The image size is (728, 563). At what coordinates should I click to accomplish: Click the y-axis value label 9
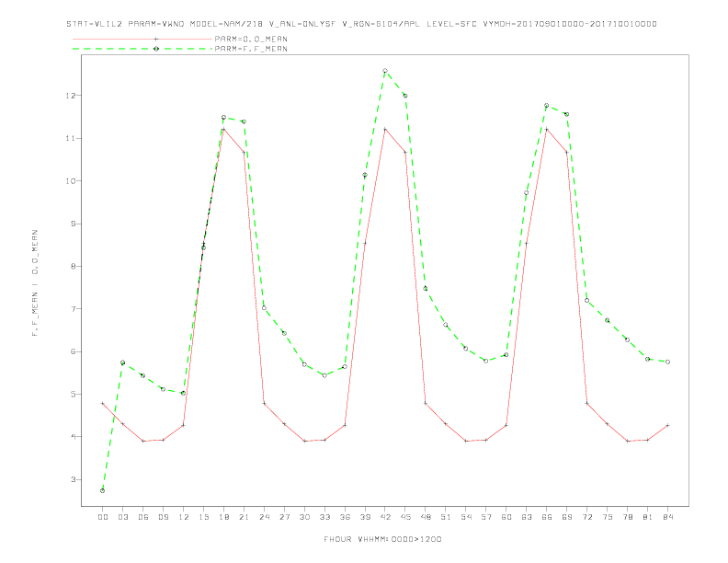pos(74,224)
